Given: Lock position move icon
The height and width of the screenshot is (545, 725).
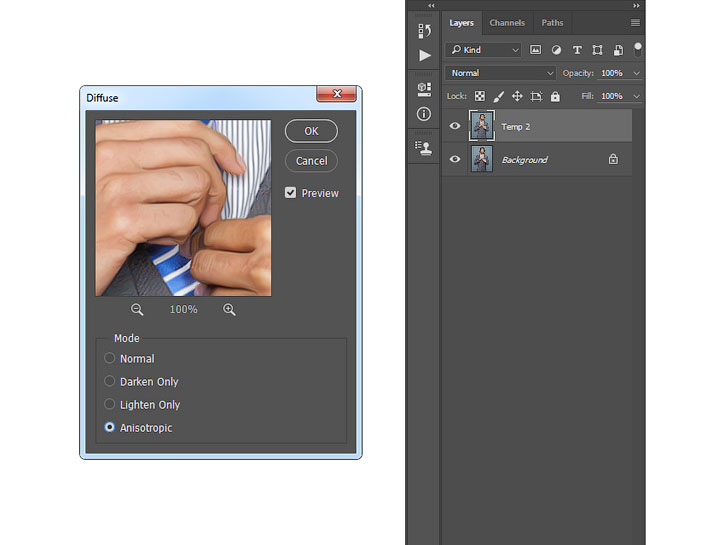Looking at the screenshot, I should pos(517,96).
